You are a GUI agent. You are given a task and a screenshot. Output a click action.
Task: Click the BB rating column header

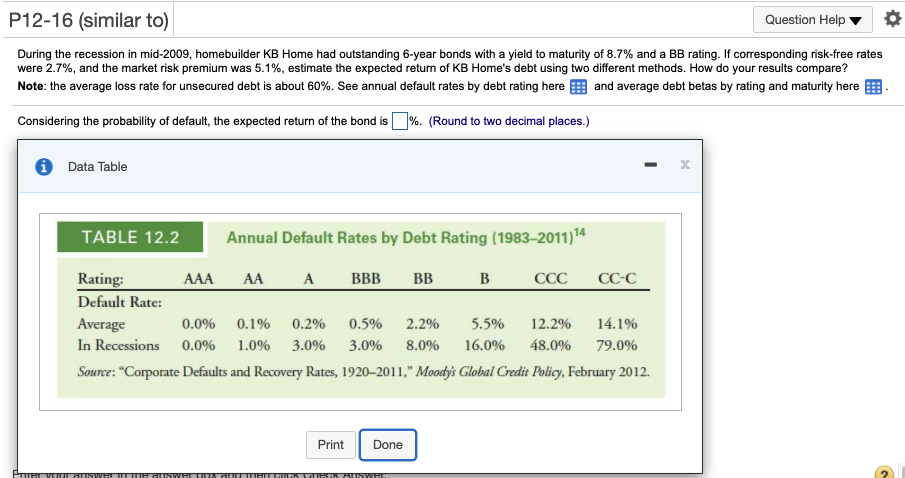[x=423, y=279]
